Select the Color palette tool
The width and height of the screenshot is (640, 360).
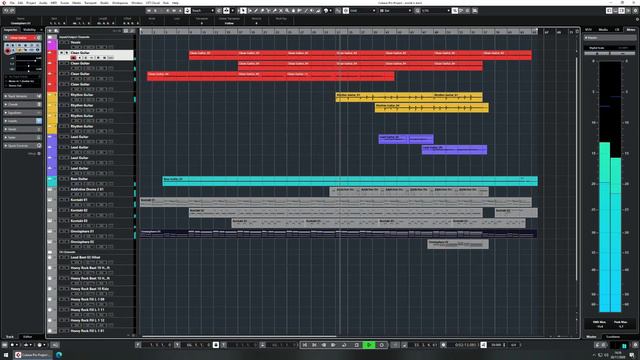325,11
